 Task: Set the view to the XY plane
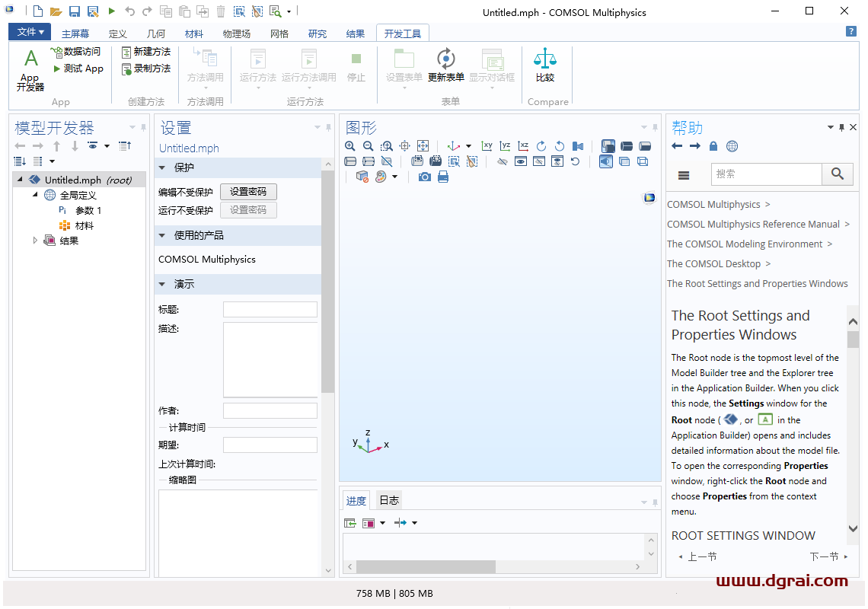click(487, 146)
